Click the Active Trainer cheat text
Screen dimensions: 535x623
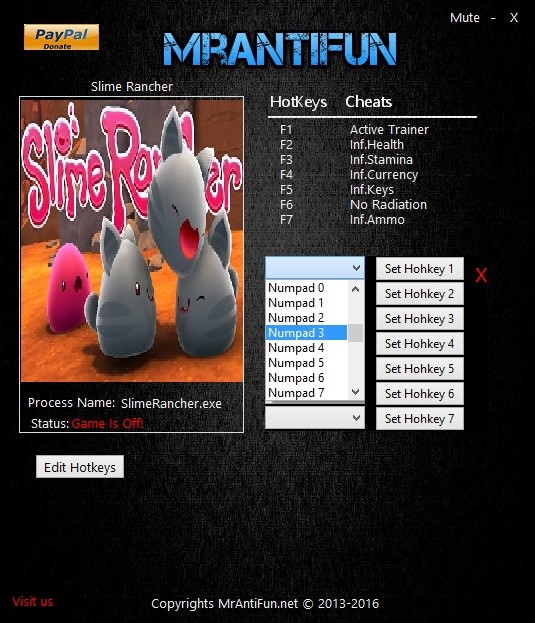click(389, 130)
